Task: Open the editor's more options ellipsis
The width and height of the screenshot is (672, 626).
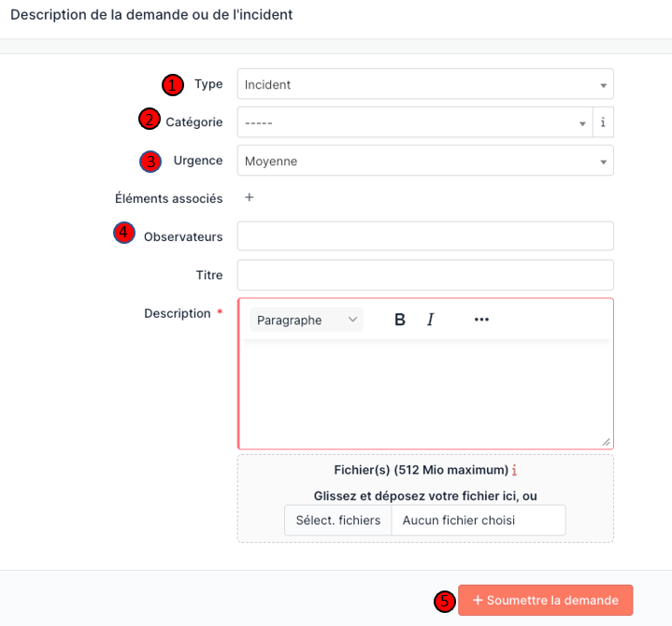Action: point(481,320)
